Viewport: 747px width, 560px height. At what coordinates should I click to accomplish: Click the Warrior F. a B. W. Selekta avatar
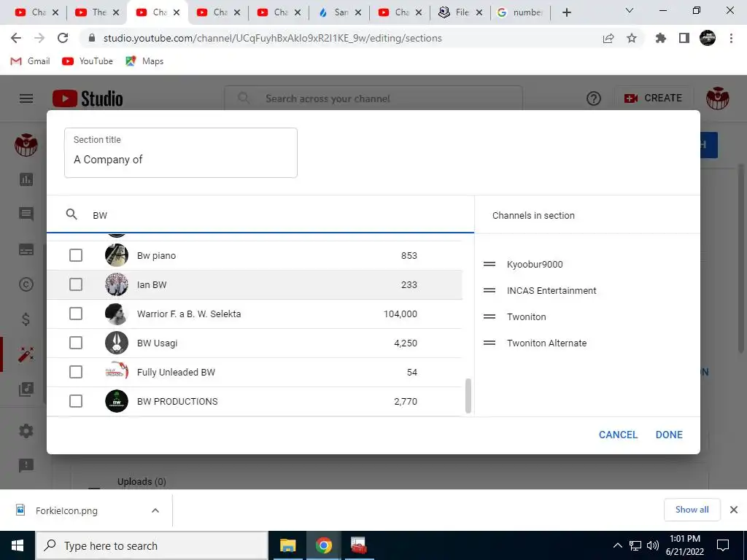coord(117,314)
